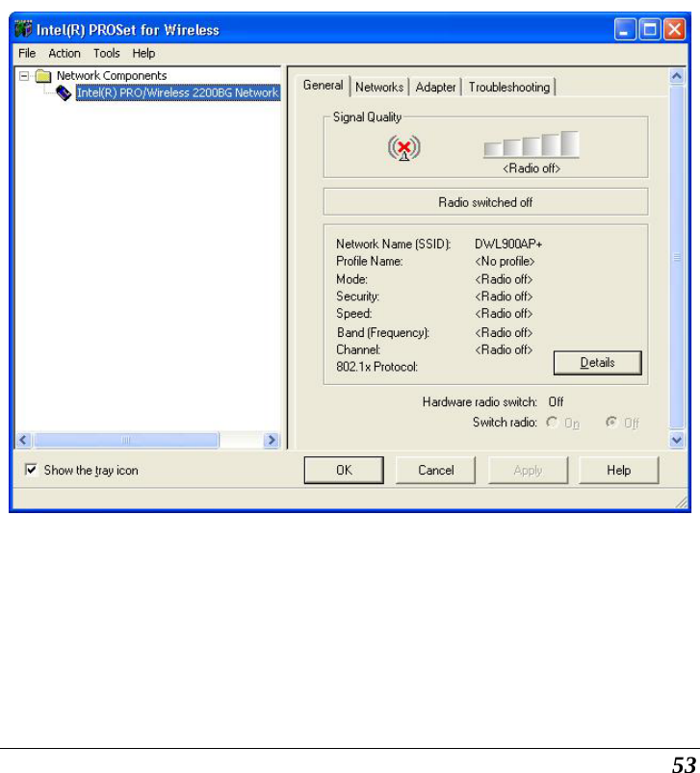Click the up arrow of right vertical scrollbar
The width and height of the screenshot is (700, 773).
677,76
